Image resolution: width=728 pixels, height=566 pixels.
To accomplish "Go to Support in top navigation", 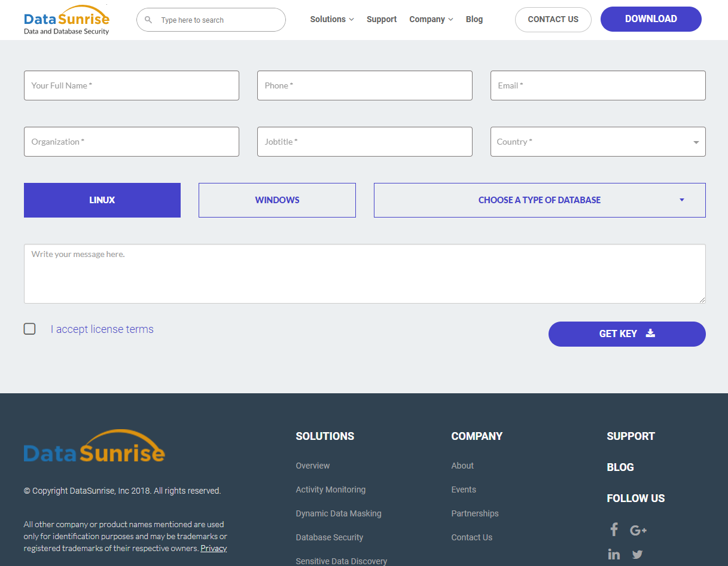I will 382,19.
